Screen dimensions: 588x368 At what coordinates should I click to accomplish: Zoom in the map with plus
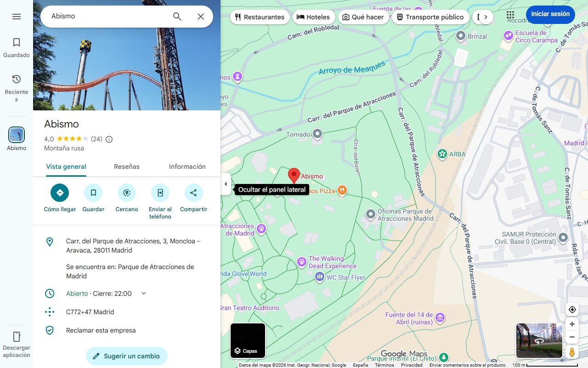tap(572, 324)
